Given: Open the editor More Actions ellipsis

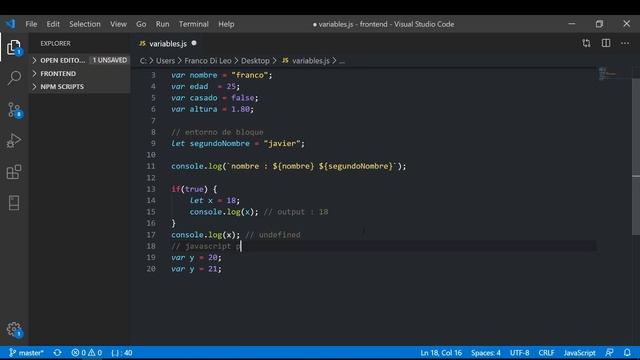Looking at the screenshot, I should click(x=625, y=43).
